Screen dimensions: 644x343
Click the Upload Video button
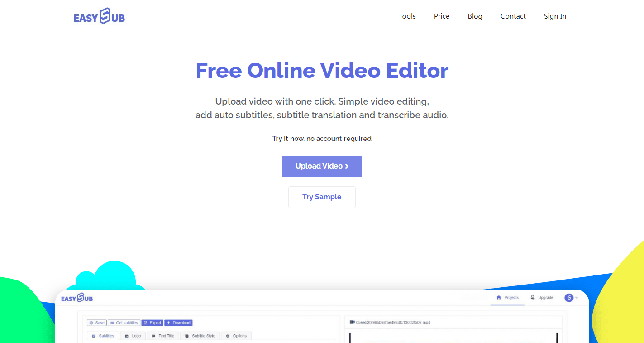click(x=322, y=166)
